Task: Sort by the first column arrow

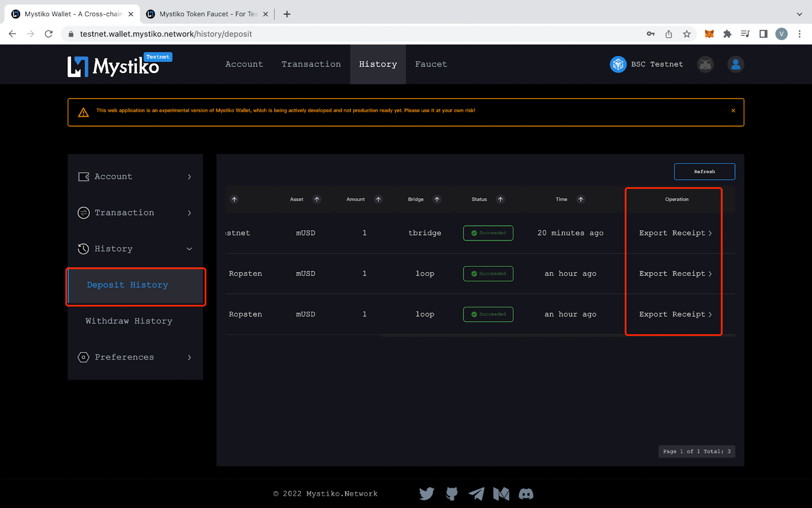Action: coord(234,199)
